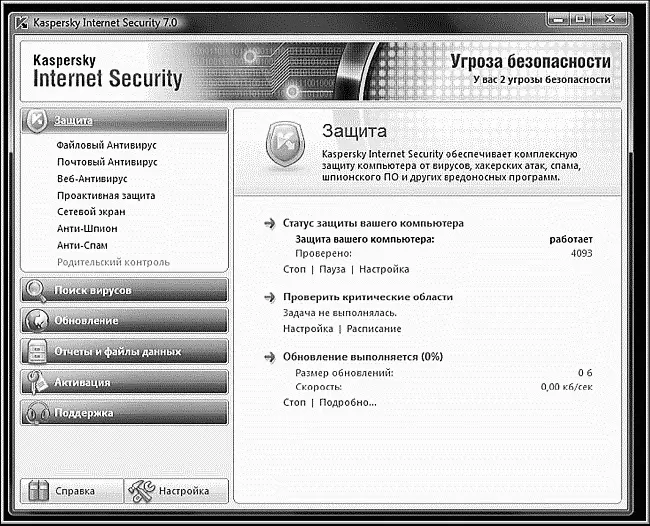The image size is (650, 526).
Task: Click the Размер обновлений label
Action: tap(344, 373)
